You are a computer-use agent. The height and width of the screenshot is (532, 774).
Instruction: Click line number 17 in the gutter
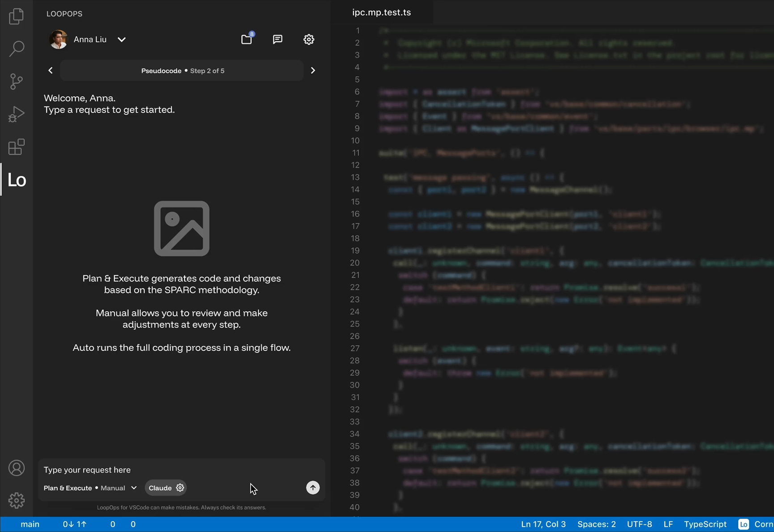tap(355, 226)
